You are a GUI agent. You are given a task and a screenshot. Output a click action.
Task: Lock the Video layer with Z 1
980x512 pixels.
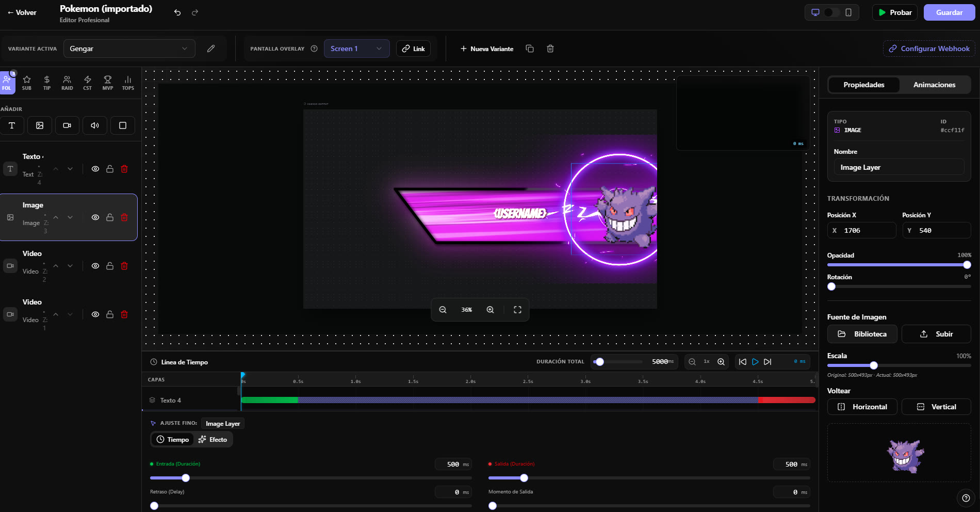pyautogui.click(x=110, y=314)
